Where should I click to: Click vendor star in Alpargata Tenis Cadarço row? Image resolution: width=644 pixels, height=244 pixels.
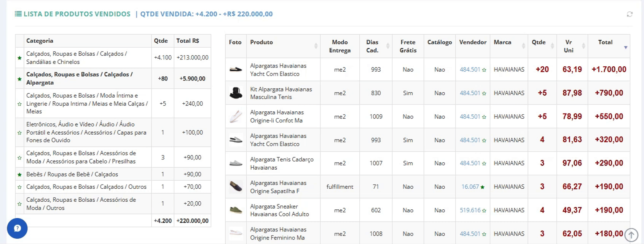point(484,164)
